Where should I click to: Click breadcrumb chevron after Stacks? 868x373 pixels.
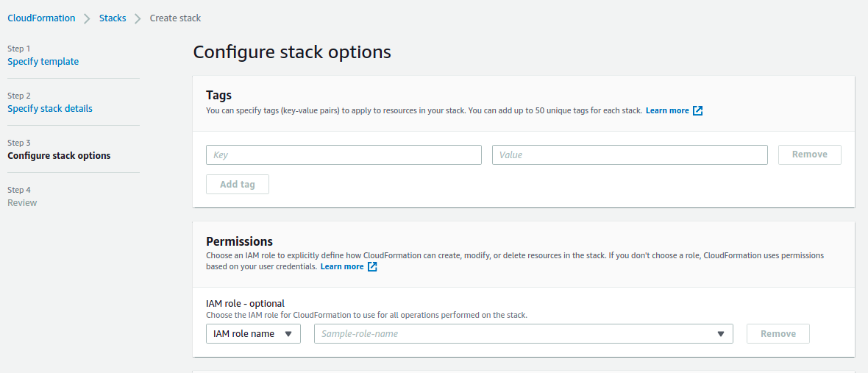pyautogui.click(x=138, y=18)
